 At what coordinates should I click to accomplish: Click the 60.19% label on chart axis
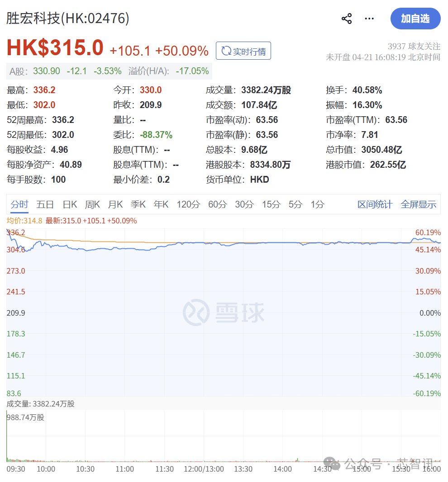[x=428, y=232]
